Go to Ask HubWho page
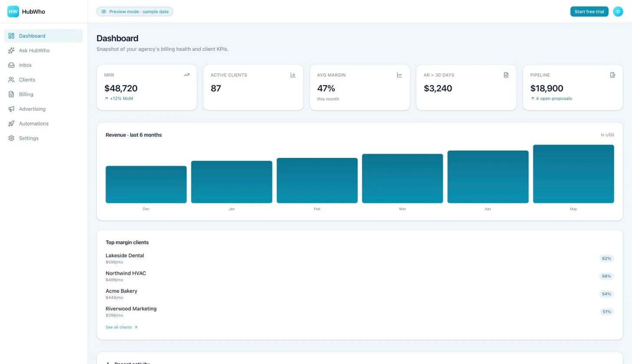632x364 pixels. [43, 50]
